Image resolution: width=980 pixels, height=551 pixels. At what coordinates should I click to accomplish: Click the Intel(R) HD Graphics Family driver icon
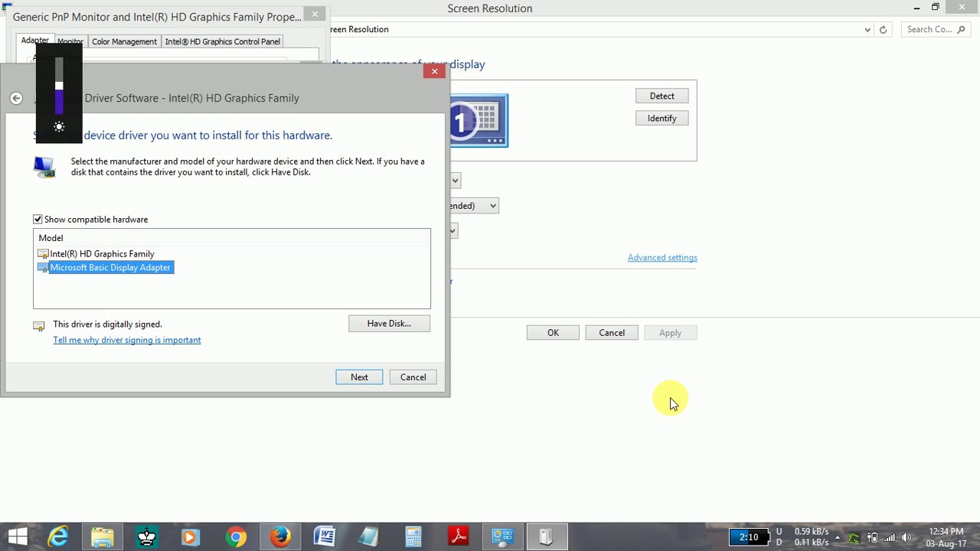click(x=43, y=254)
